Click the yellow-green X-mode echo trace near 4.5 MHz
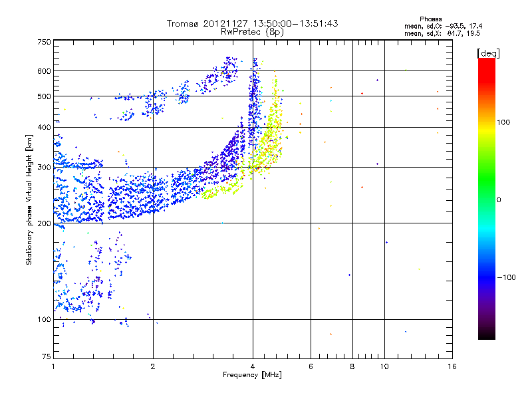532x399 pixels. pos(270,136)
